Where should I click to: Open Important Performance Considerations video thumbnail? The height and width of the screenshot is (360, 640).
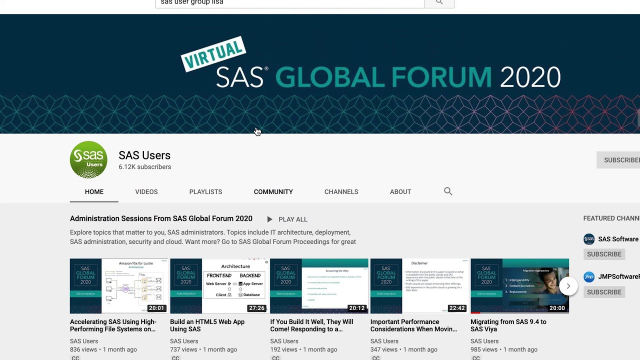tap(419, 286)
